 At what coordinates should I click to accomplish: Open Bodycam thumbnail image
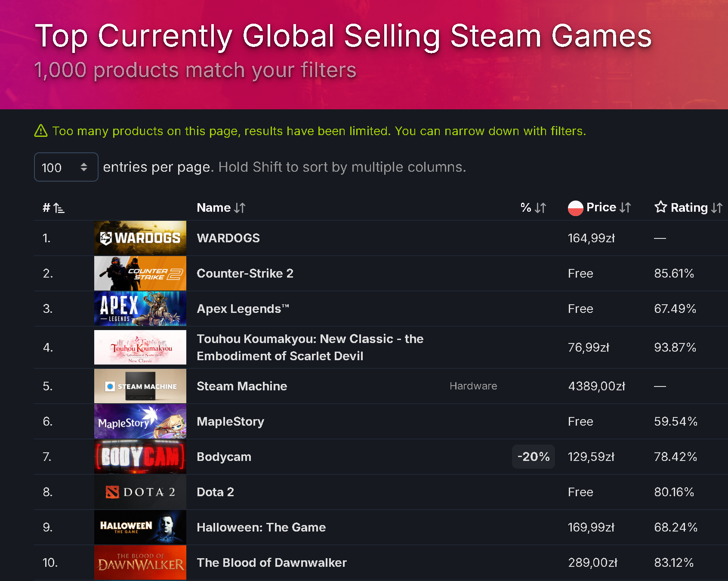pos(140,457)
